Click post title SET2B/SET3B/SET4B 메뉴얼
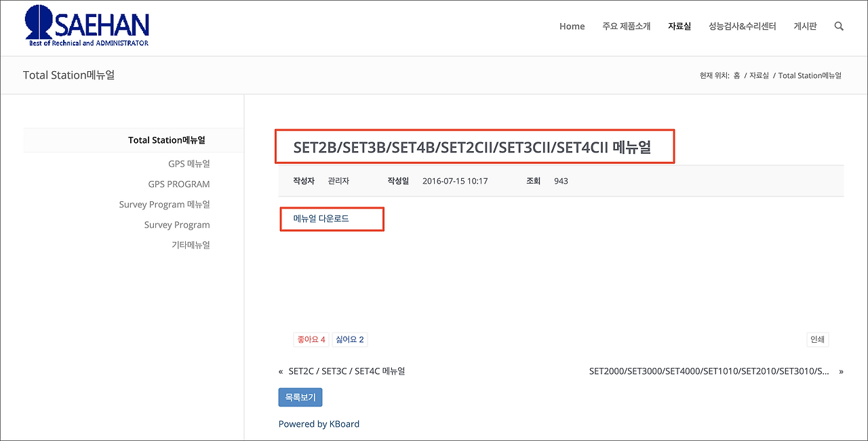The image size is (868, 441). (472, 148)
